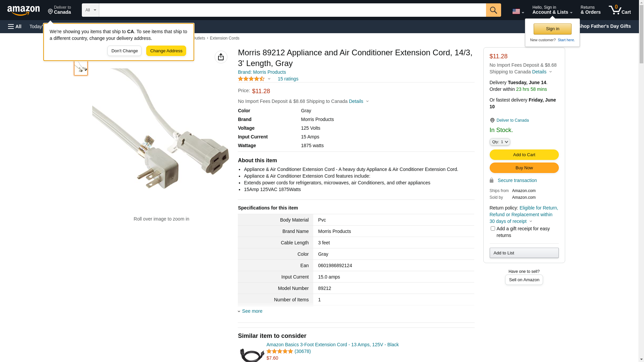Click the search text field
The width and height of the screenshot is (644, 362).
pyautogui.click(x=292, y=10)
